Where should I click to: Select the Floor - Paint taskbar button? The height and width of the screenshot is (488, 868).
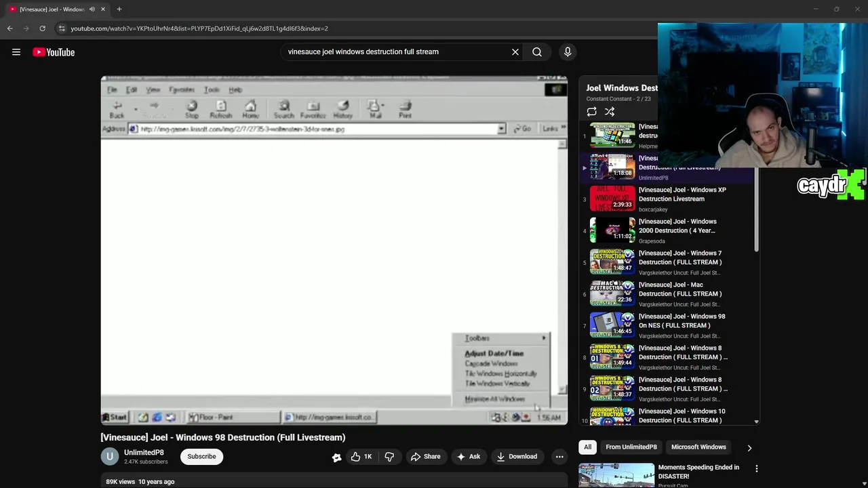pyautogui.click(x=232, y=418)
